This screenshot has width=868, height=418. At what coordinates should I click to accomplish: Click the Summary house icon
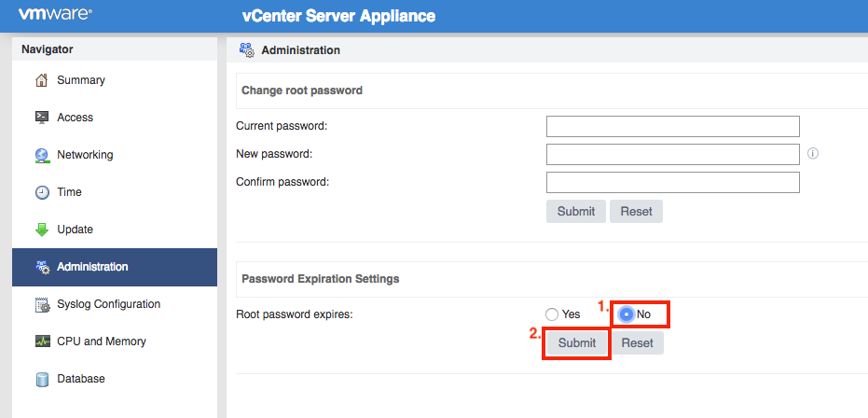click(x=42, y=80)
